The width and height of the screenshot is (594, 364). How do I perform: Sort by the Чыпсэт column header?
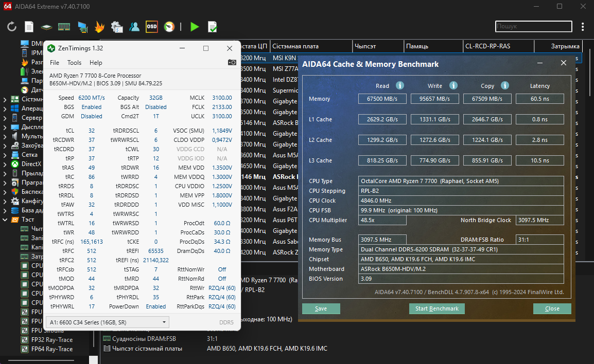(378, 46)
